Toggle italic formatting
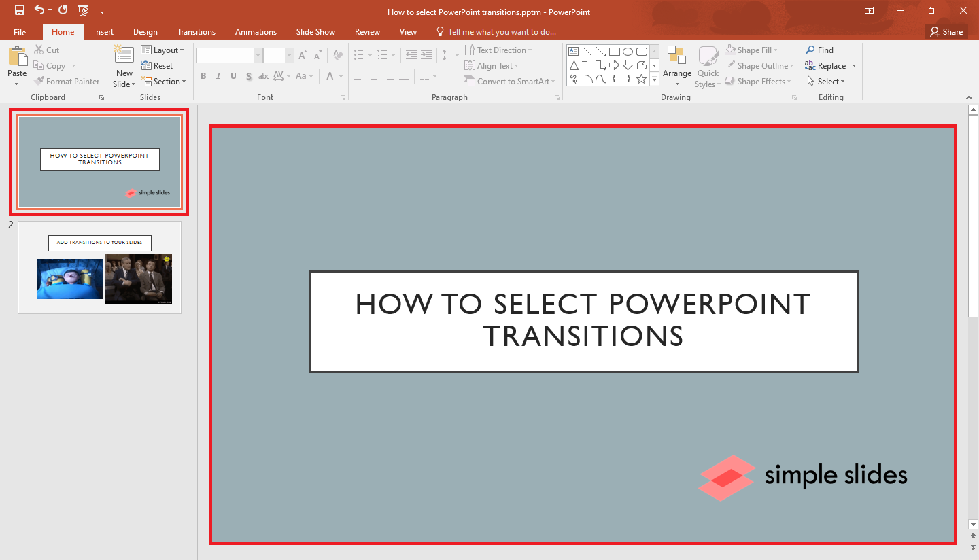Viewport: 979px width, 560px height. click(218, 76)
